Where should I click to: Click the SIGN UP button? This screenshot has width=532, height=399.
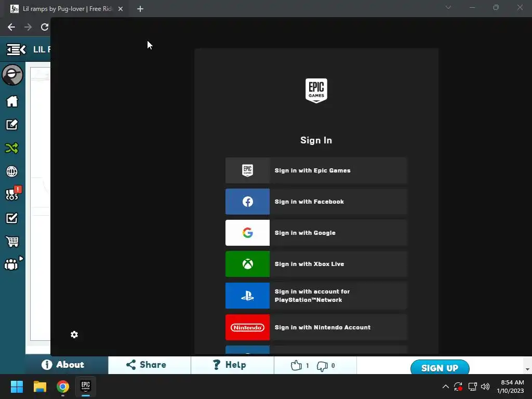tap(440, 367)
